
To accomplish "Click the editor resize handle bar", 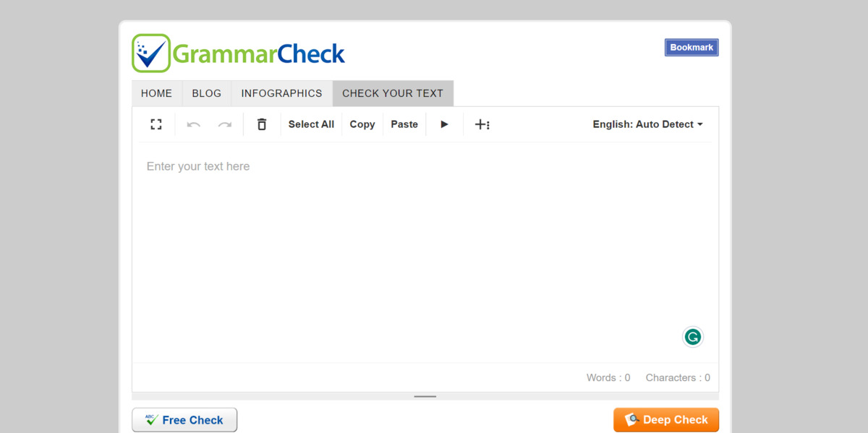I will pyautogui.click(x=425, y=396).
